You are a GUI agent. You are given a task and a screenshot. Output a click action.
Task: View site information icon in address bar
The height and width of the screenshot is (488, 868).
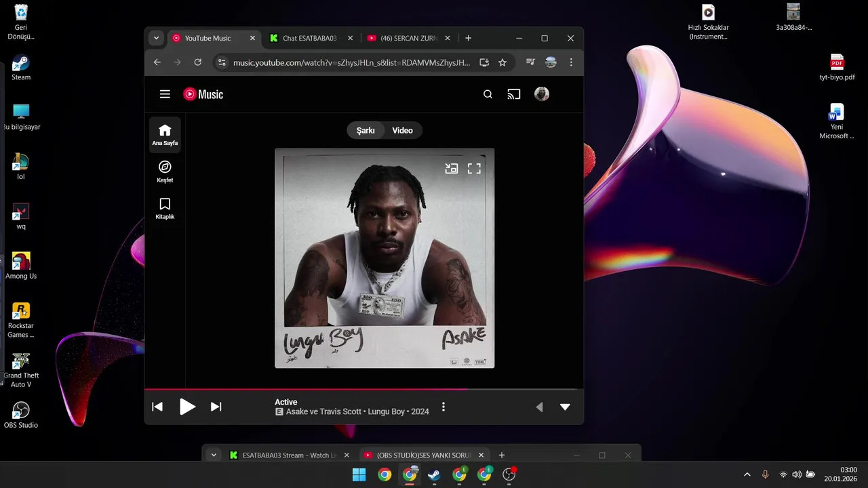click(221, 62)
